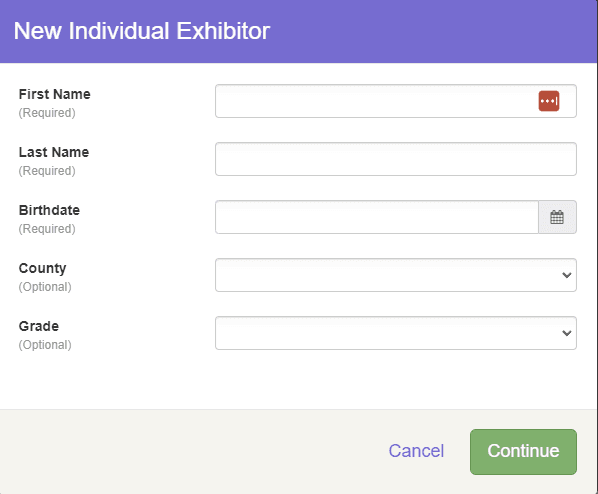Click the New Individual Exhibitor title
Screen dimensions: 598x494
pos(142,31)
